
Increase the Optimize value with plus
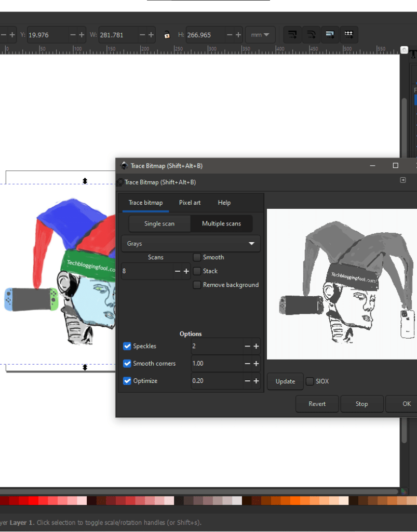(256, 381)
